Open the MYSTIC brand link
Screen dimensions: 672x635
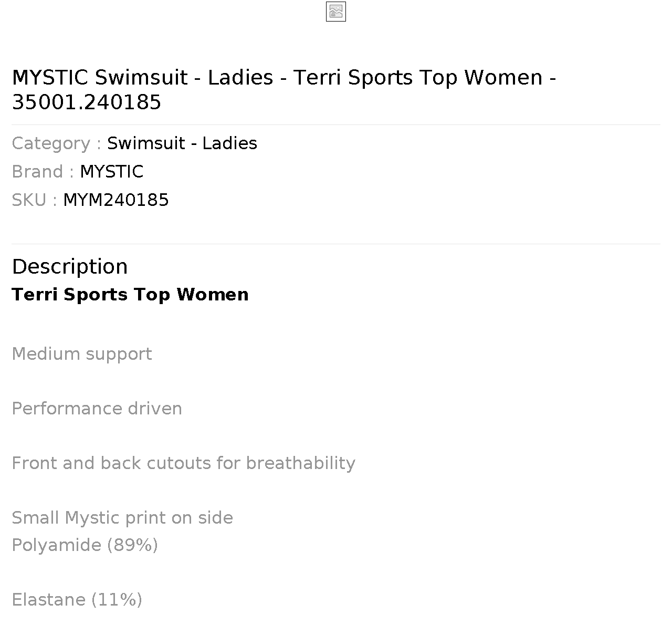pos(112,172)
